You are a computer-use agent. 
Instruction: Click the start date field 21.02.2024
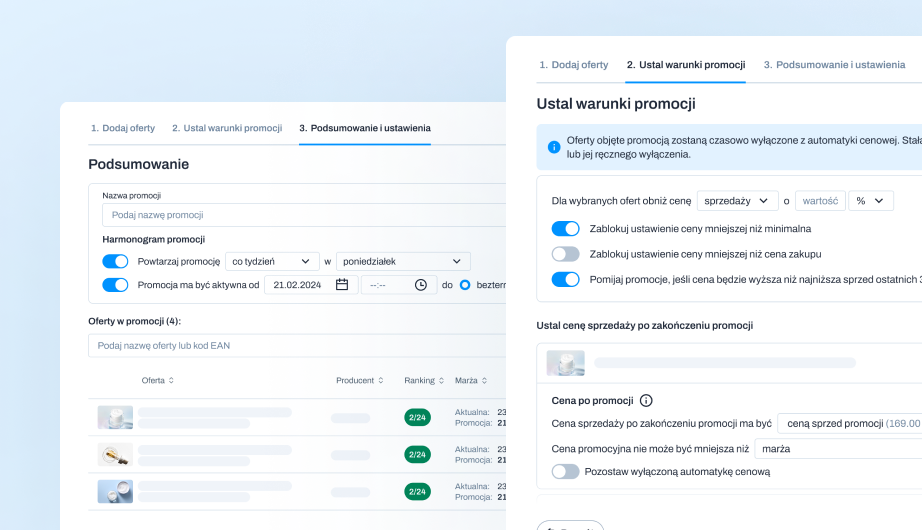click(x=311, y=285)
